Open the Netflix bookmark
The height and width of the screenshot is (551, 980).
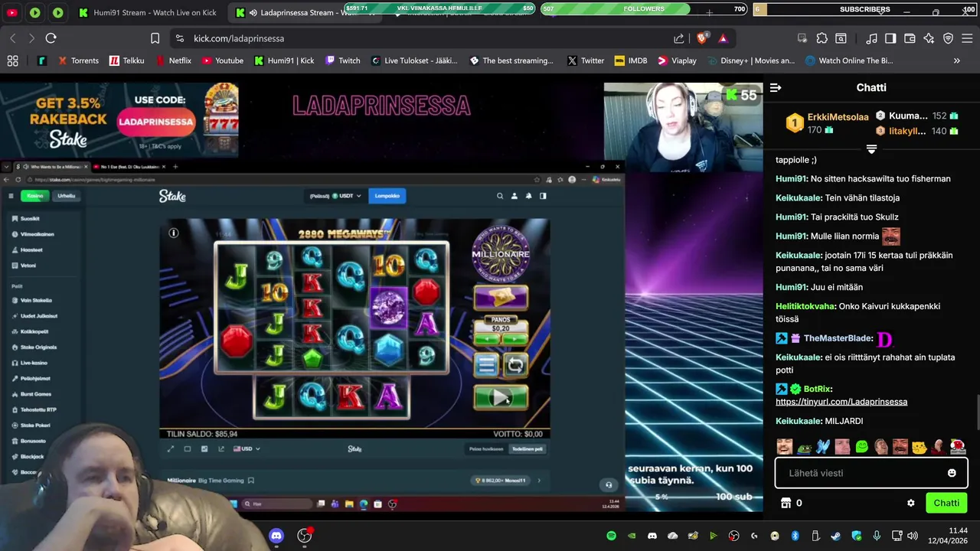[173, 60]
